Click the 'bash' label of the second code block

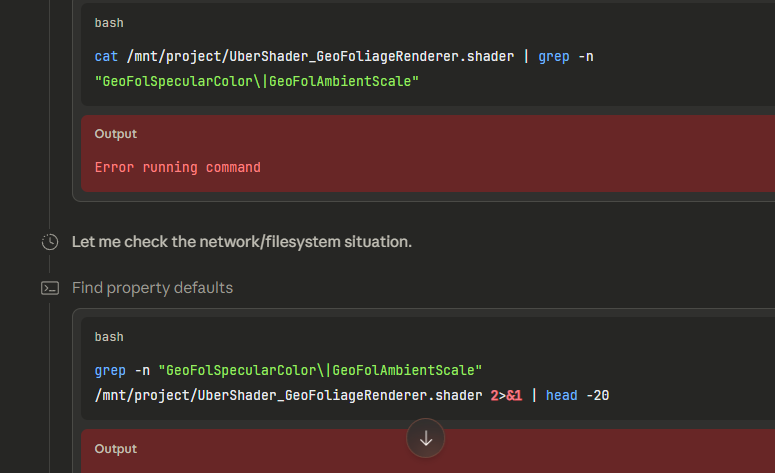tap(109, 337)
